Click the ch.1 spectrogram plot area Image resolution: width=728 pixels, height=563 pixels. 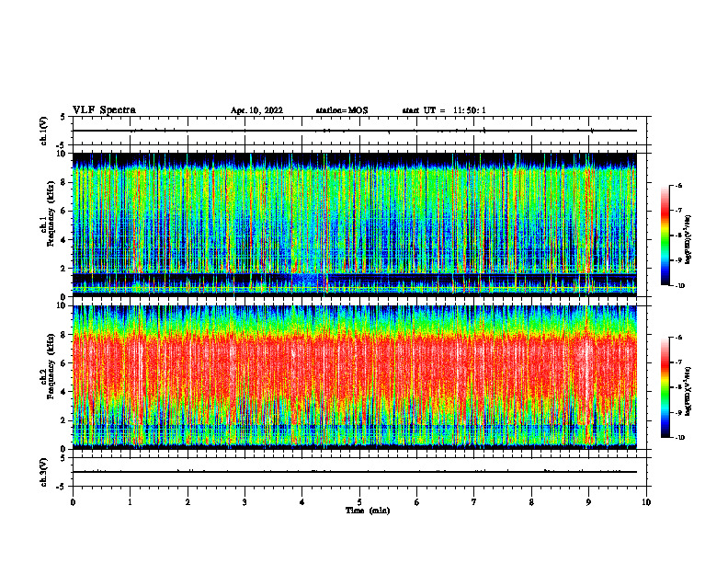point(355,224)
